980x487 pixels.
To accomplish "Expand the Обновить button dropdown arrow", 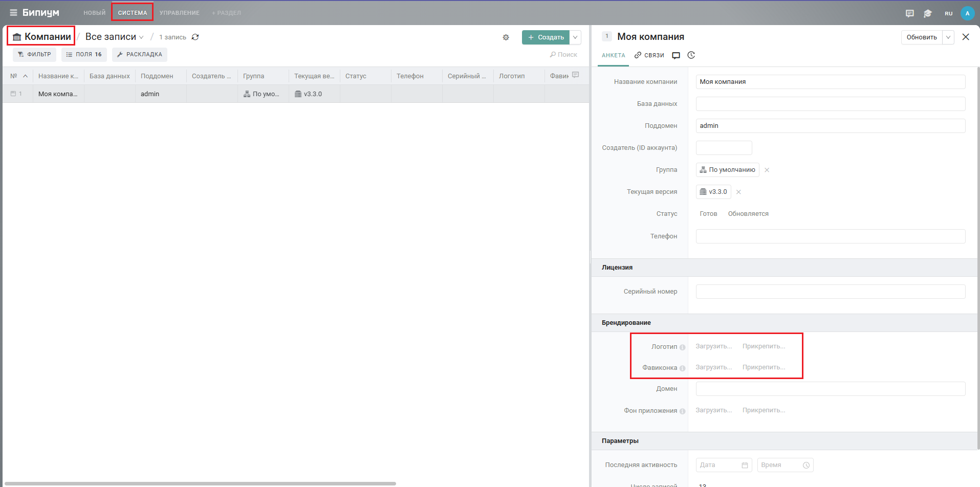I will pyautogui.click(x=948, y=37).
